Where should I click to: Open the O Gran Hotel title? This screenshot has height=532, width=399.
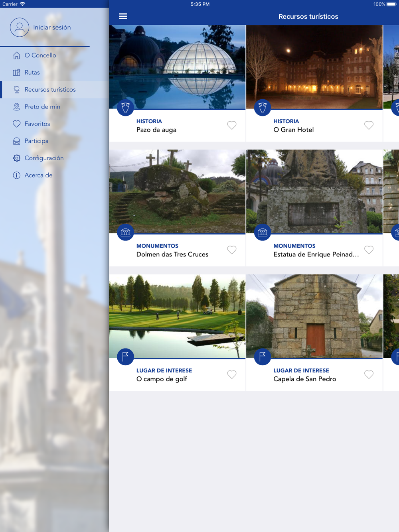(294, 130)
